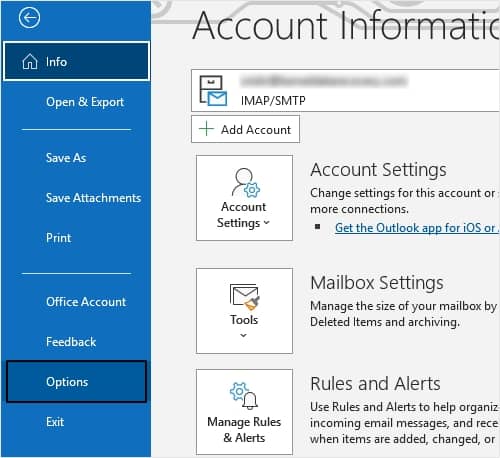Screen dimensions: 500x458
Task: Select the IMAP/SMTP account dropdown
Action: pos(345,91)
